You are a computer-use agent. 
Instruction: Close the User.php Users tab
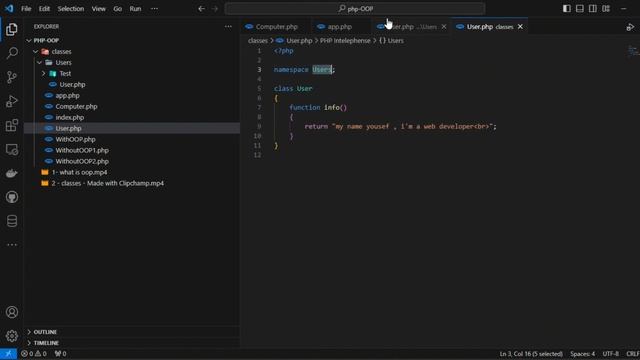click(444, 27)
